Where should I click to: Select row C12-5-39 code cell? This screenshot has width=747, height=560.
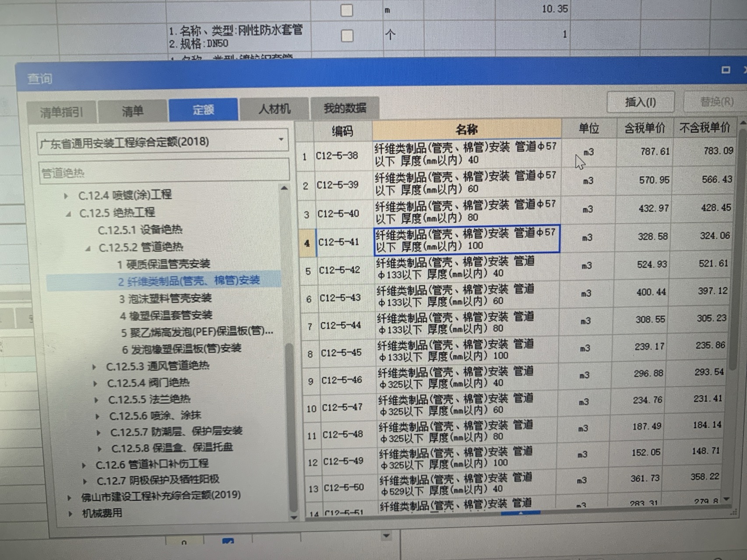pos(343,185)
